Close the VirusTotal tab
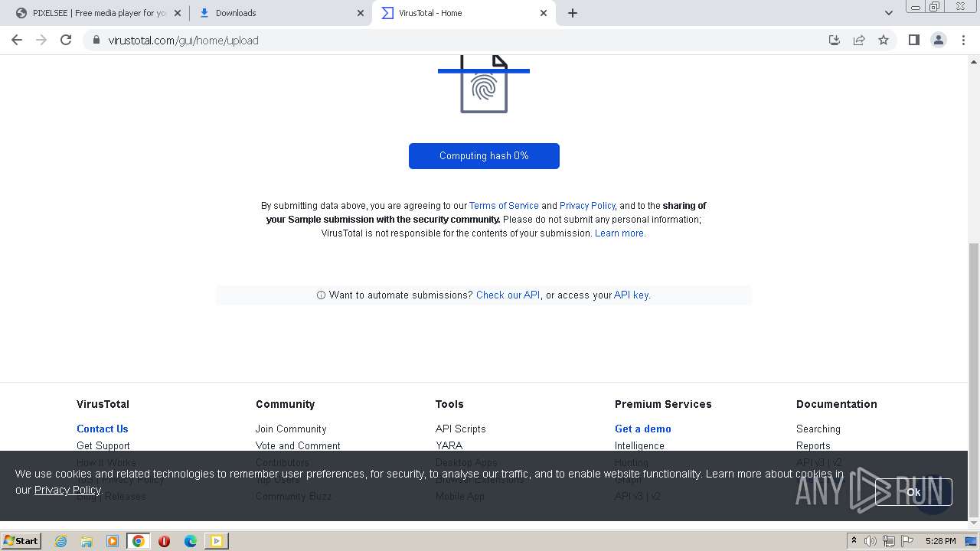 pos(544,13)
